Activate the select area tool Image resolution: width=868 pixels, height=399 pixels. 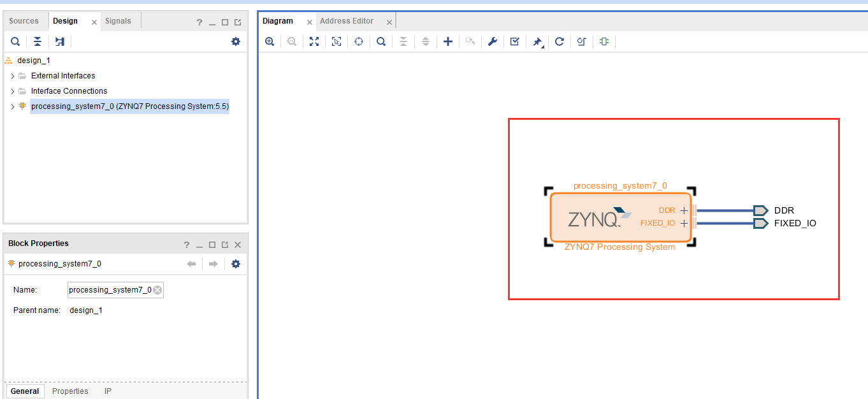(x=336, y=41)
